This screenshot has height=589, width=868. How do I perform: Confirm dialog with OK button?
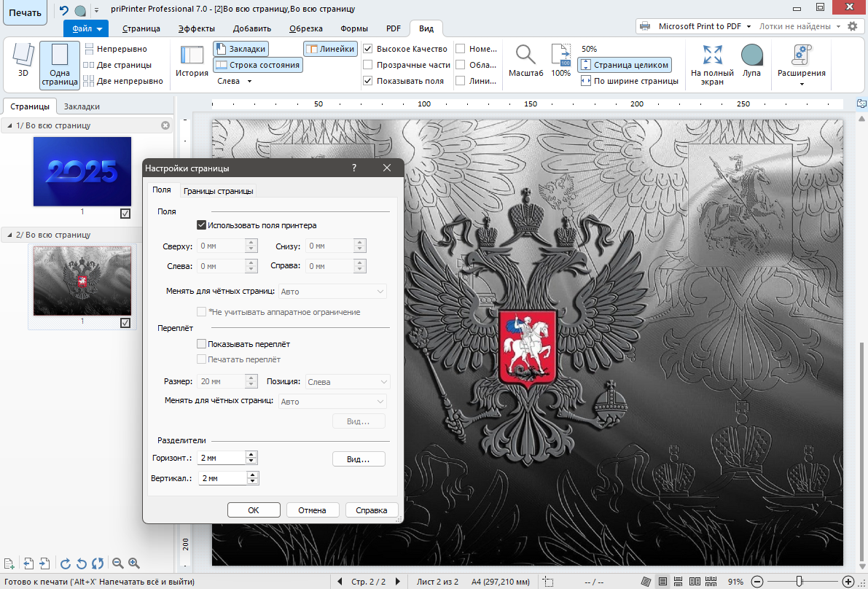254,510
